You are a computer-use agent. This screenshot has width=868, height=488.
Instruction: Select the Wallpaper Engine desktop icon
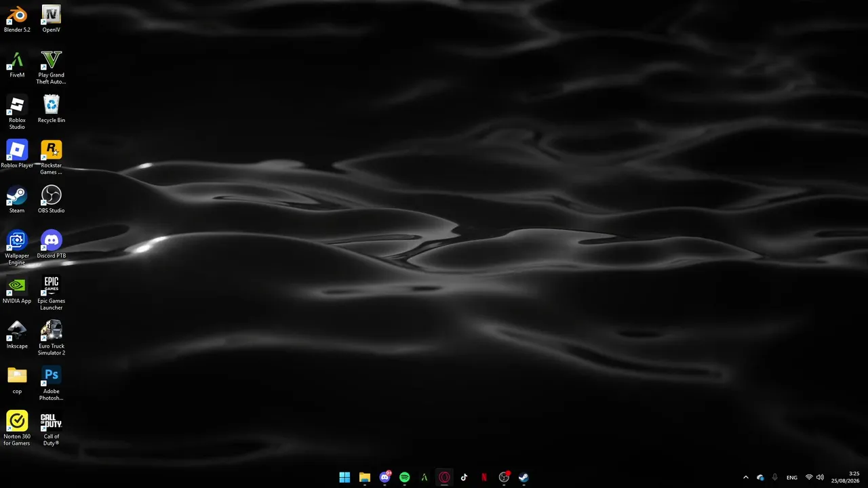17,248
